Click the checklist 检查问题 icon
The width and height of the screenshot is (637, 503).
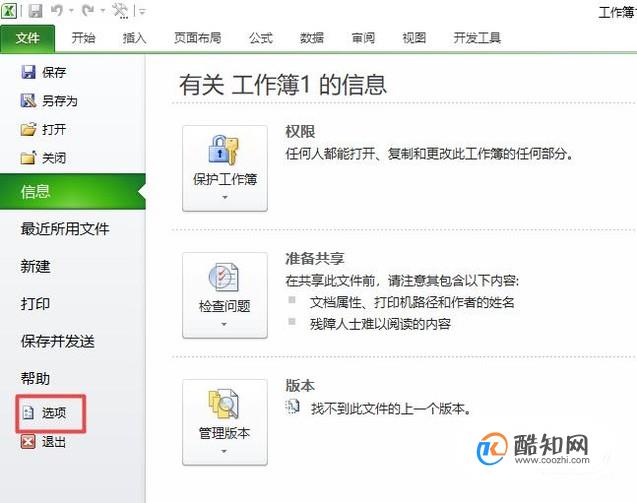(x=224, y=277)
